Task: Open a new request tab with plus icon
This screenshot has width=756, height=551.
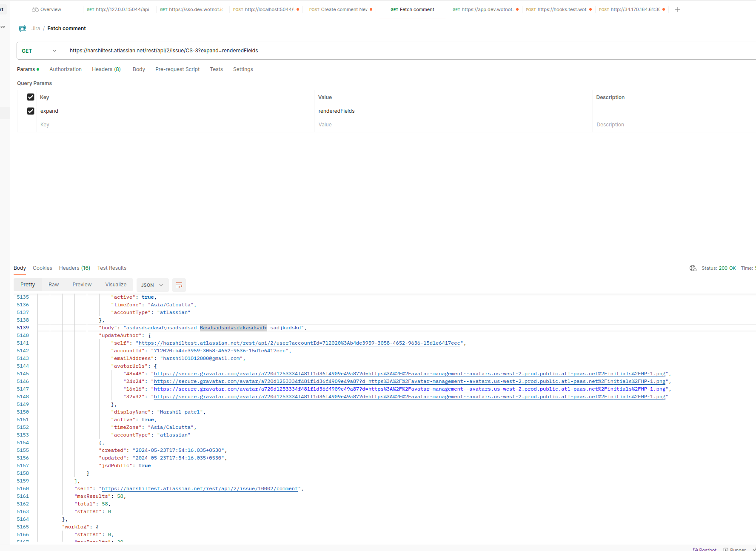Action: pyautogui.click(x=677, y=9)
